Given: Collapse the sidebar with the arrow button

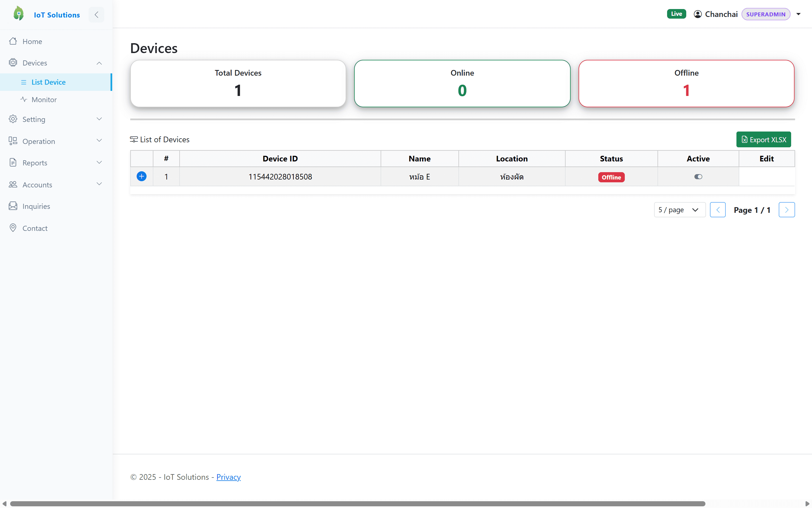Looking at the screenshot, I should 96,14.
